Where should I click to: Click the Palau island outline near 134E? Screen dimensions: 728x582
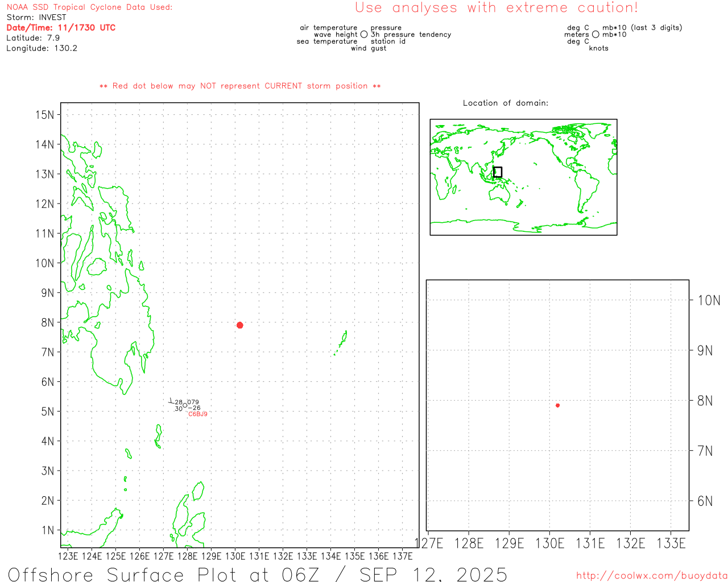341,342
